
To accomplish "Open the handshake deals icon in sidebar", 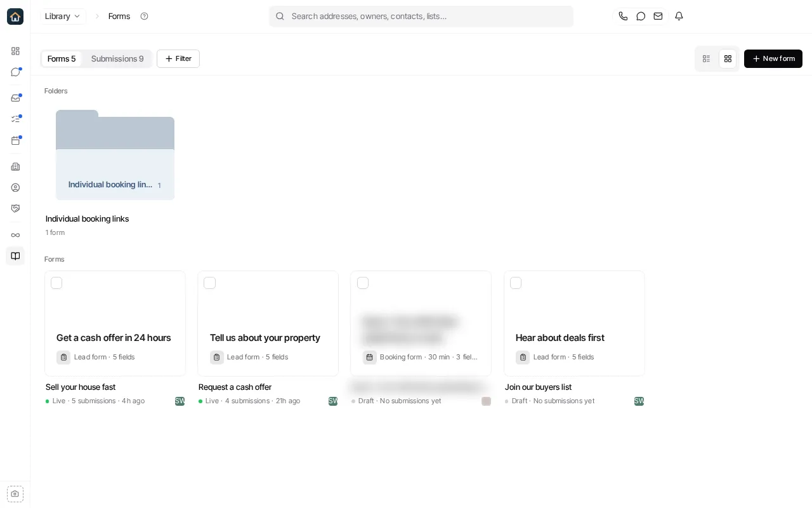I will click(15, 208).
